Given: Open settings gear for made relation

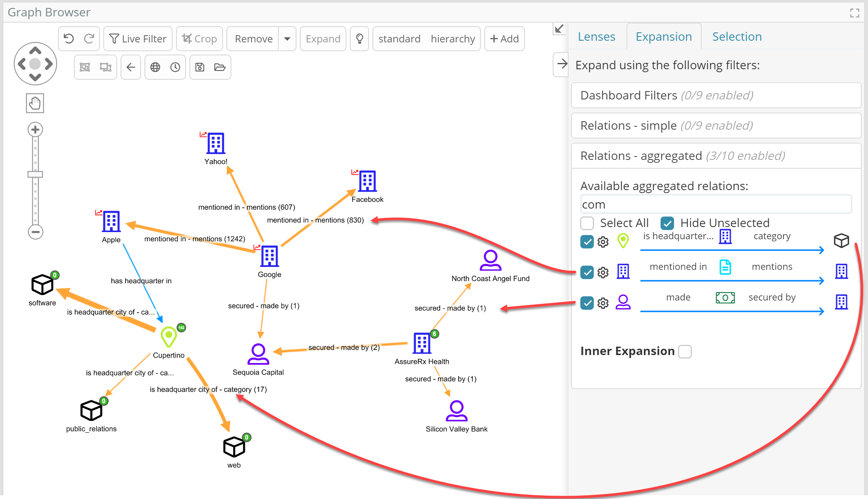Looking at the screenshot, I should (x=603, y=303).
